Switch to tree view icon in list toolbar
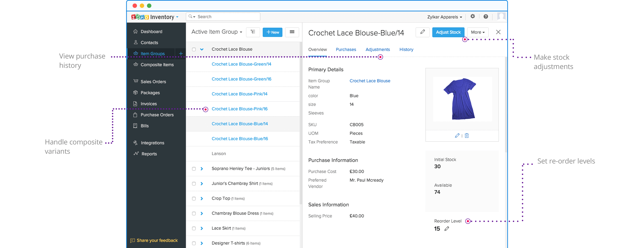The width and height of the screenshot is (644, 248). click(x=253, y=32)
